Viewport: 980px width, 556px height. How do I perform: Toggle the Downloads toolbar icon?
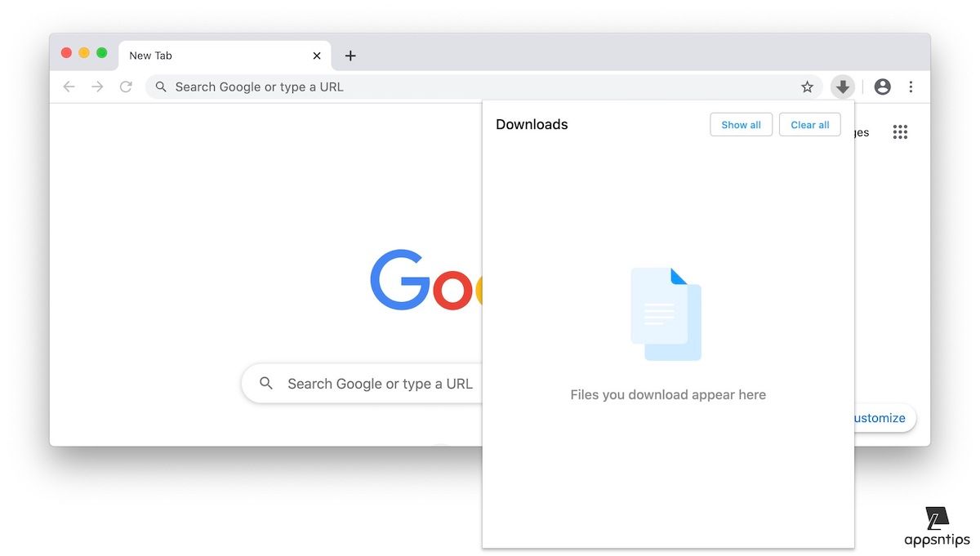tap(842, 87)
